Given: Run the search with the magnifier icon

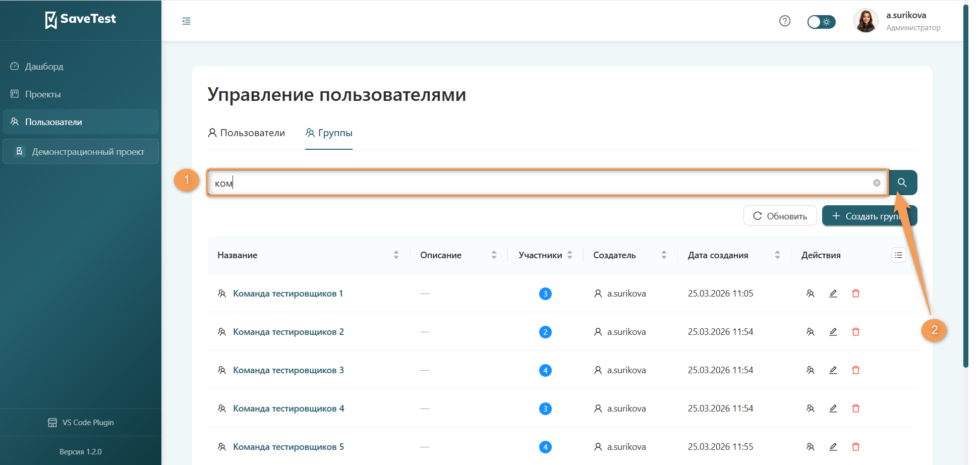Looking at the screenshot, I should [x=903, y=183].
